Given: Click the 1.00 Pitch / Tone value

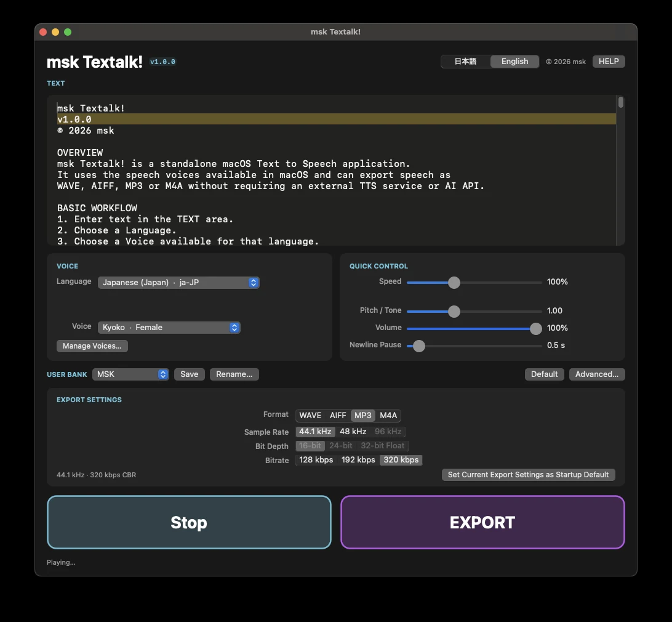Looking at the screenshot, I should [554, 310].
